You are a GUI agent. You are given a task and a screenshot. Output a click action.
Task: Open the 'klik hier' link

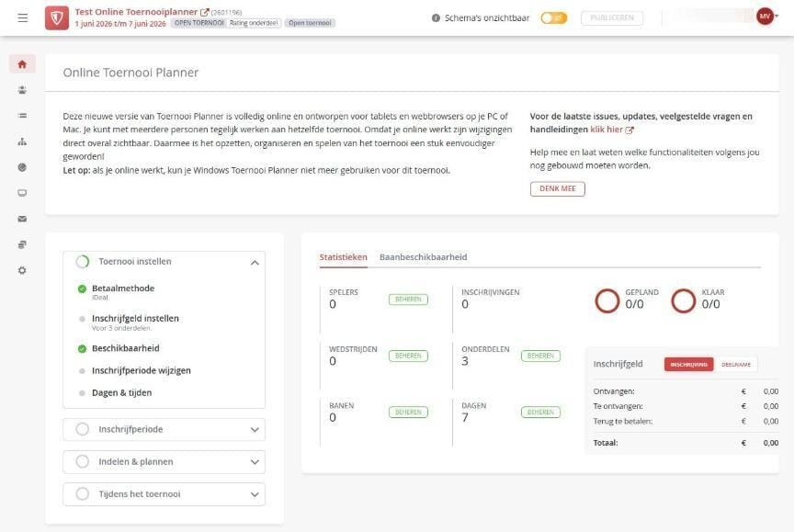pos(607,130)
